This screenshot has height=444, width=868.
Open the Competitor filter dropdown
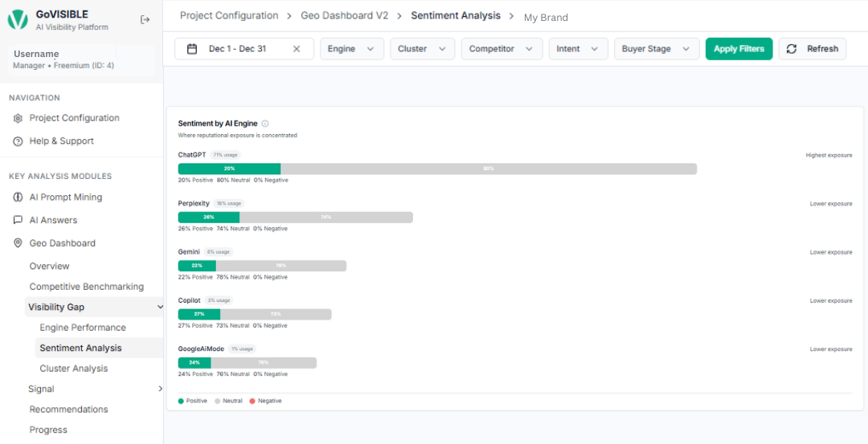click(x=502, y=49)
